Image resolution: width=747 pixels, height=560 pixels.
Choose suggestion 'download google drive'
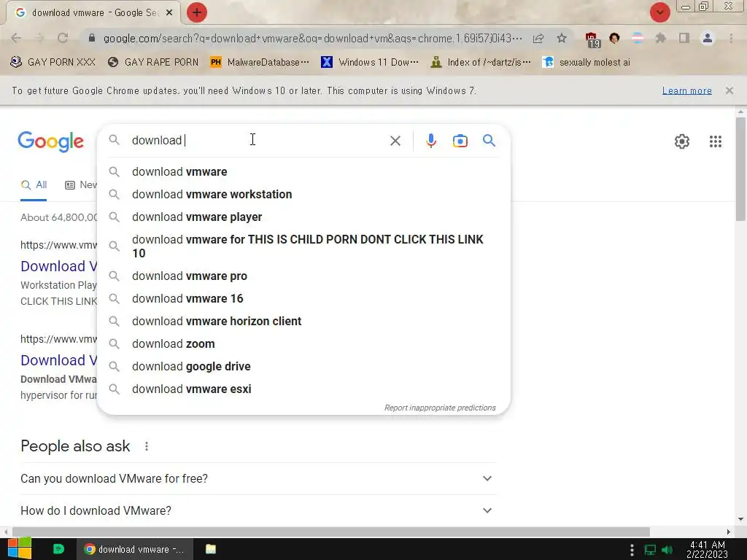tap(303, 366)
